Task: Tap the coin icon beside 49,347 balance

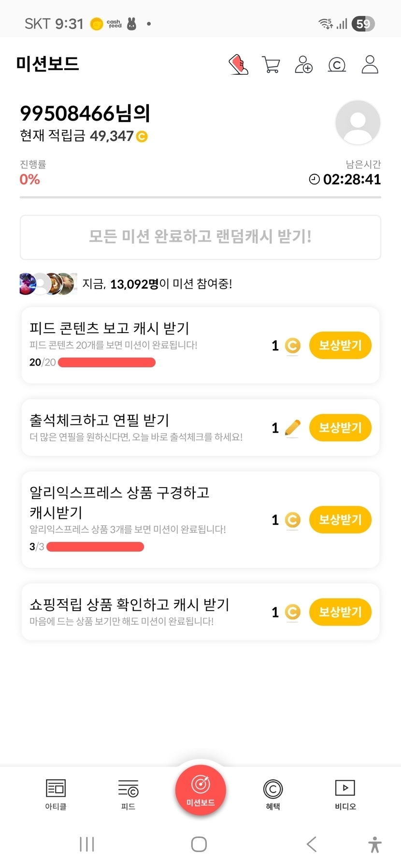Action: tap(142, 137)
